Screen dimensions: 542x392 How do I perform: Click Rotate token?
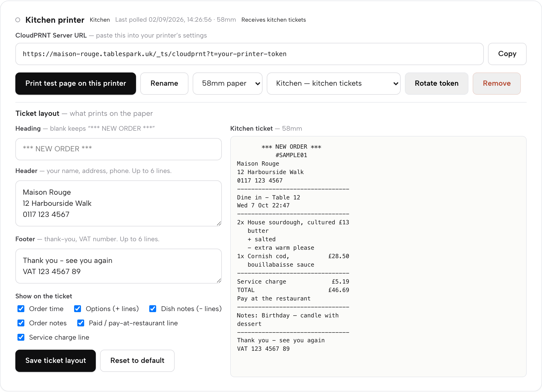coord(437,84)
